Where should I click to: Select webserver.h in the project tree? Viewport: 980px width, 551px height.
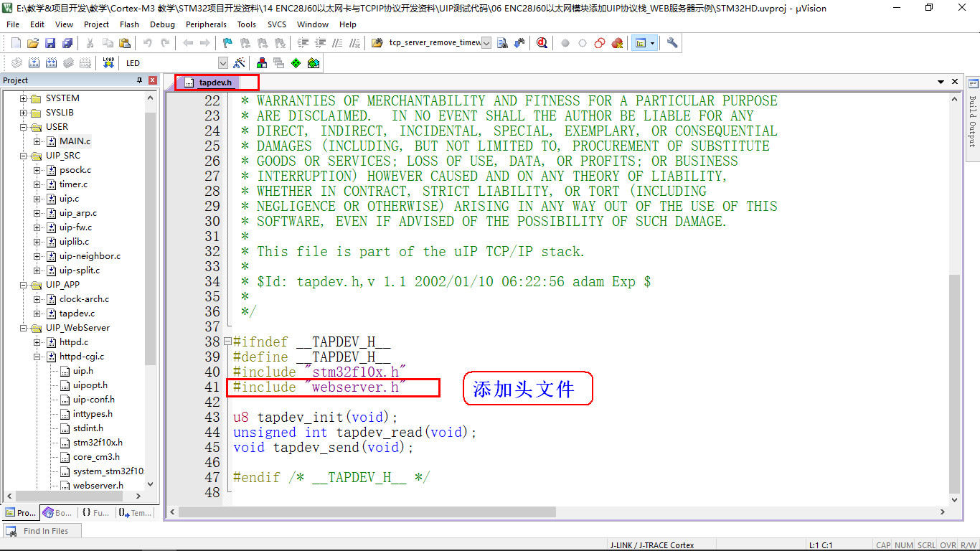98,486
